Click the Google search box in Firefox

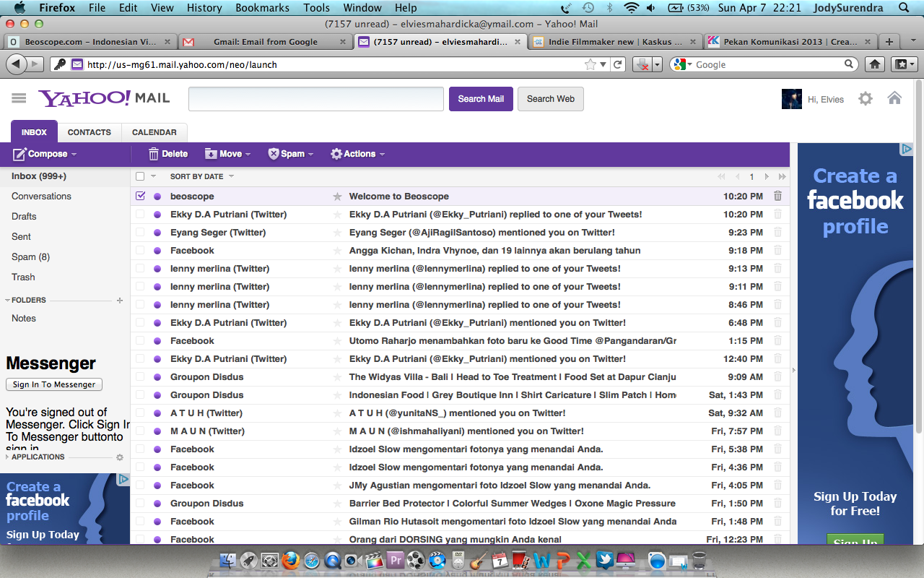[x=768, y=64]
